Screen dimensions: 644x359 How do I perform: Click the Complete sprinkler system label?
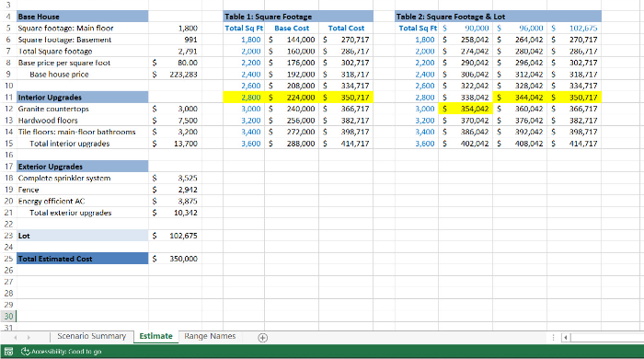click(x=64, y=178)
